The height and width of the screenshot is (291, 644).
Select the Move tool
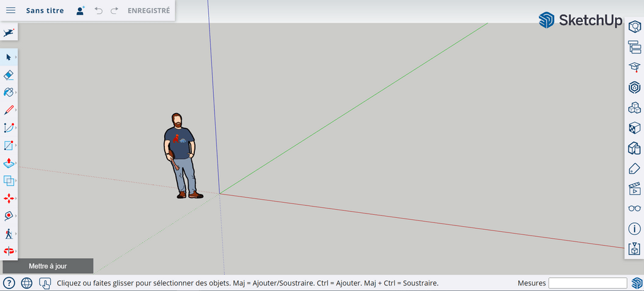[8, 198]
